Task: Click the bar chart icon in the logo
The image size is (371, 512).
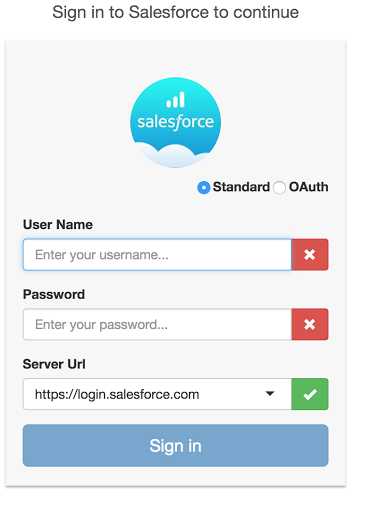Action: (175, 100)
